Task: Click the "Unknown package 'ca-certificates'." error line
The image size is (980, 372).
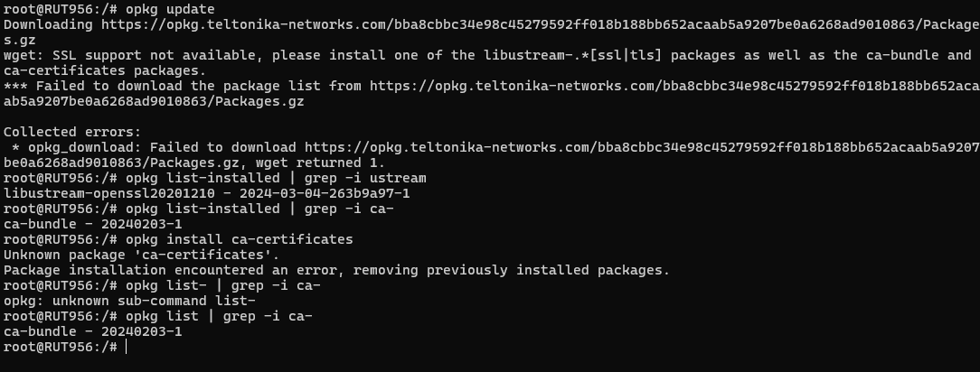Action: [x=126, y=255]
